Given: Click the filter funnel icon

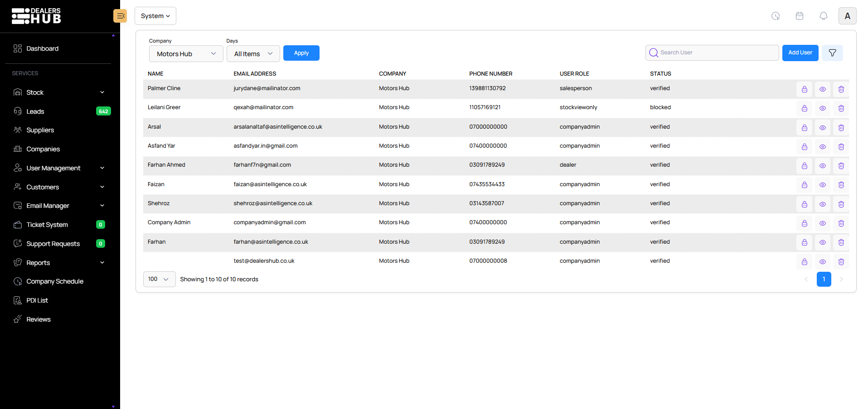Looking at the screenshot, I should click(x=832, y=53).
